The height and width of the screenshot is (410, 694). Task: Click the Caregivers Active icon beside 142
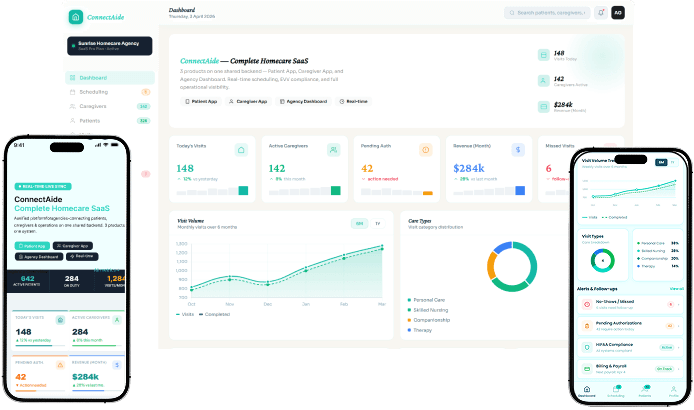click(x=543, y=81)
